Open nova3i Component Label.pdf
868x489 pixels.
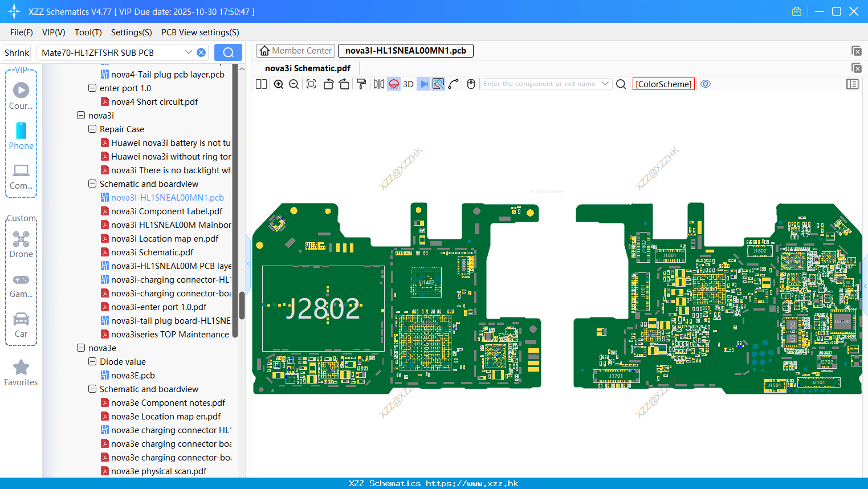coord(166,211)
